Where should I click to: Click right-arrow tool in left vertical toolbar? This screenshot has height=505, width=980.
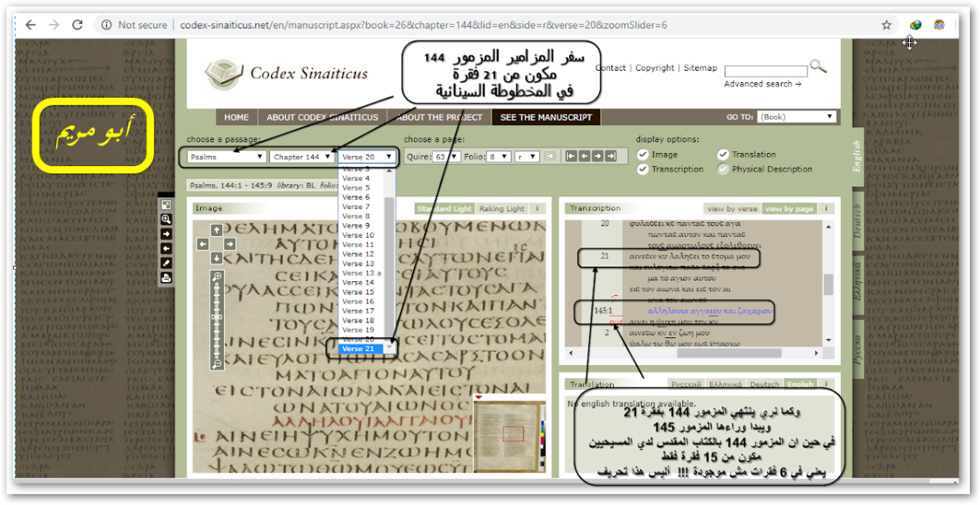pyautogui.click(x=166, y=234)
